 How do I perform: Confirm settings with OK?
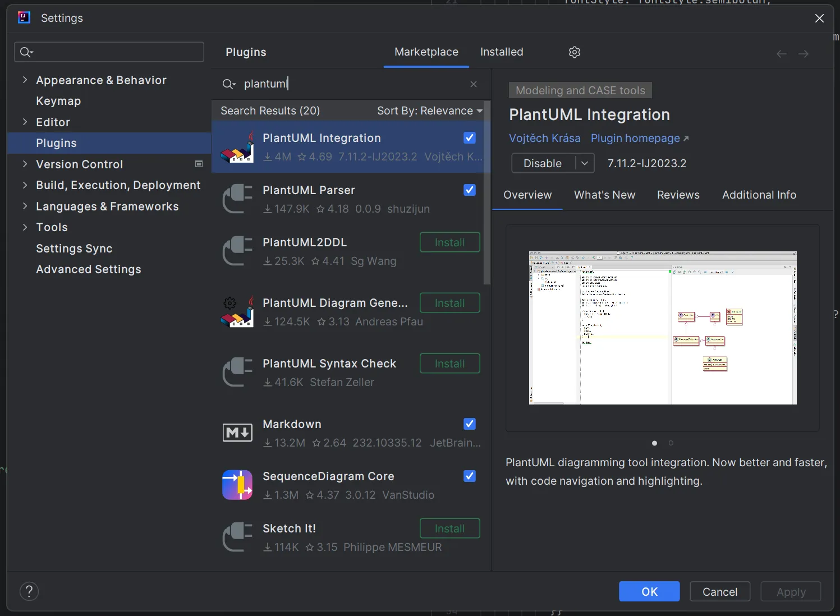(x=649, y=591)
